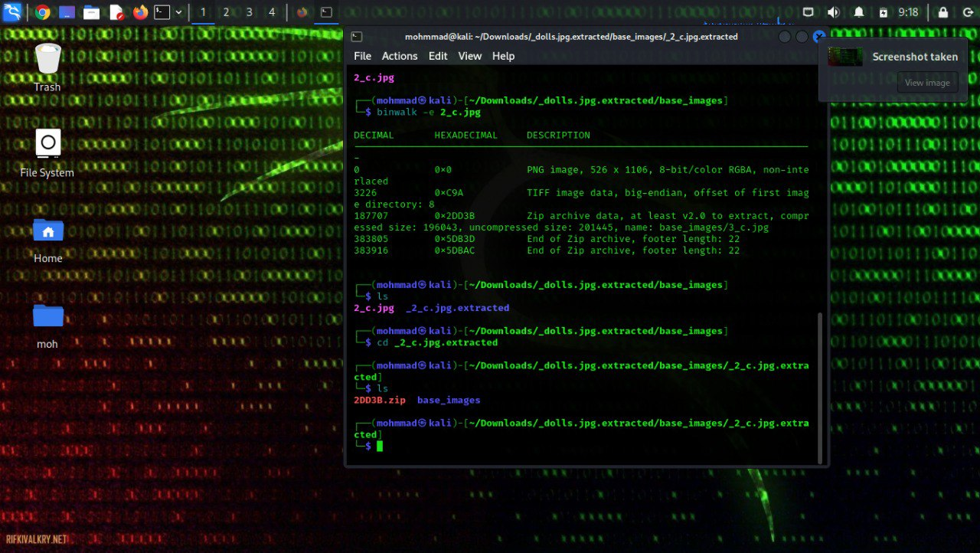Open the terminal File menu

tap(362, 56)
